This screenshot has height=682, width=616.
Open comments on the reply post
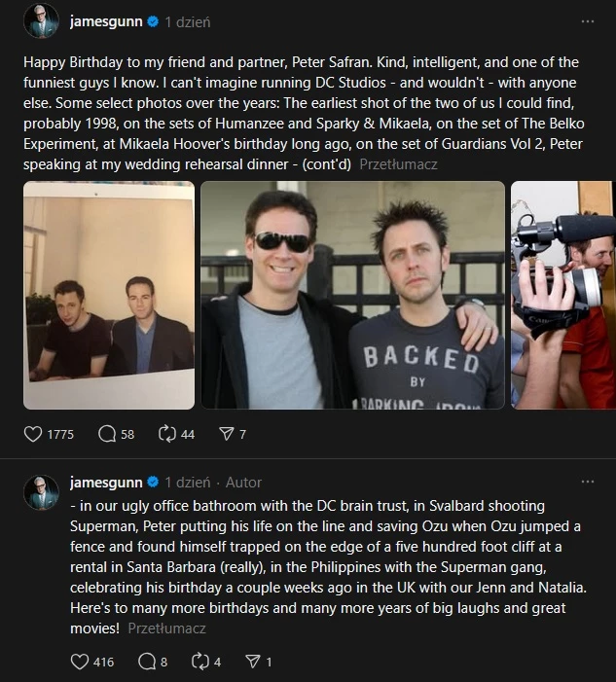pos(147,662)
